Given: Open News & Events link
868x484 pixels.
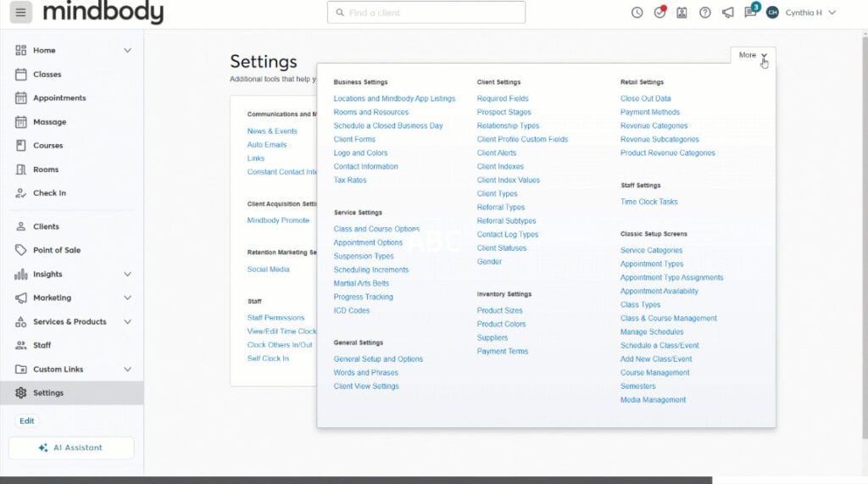Looking at the screenshot, I should pos(272,131).
